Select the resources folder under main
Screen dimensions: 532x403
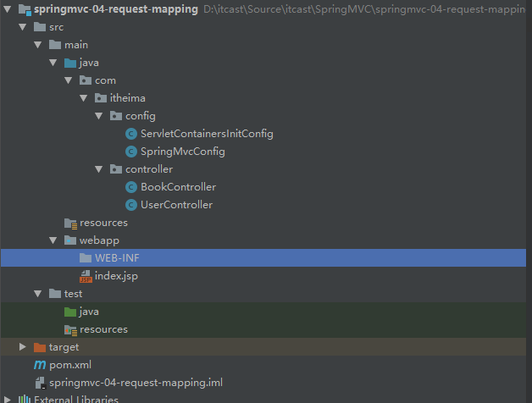(x=103, y=223)
